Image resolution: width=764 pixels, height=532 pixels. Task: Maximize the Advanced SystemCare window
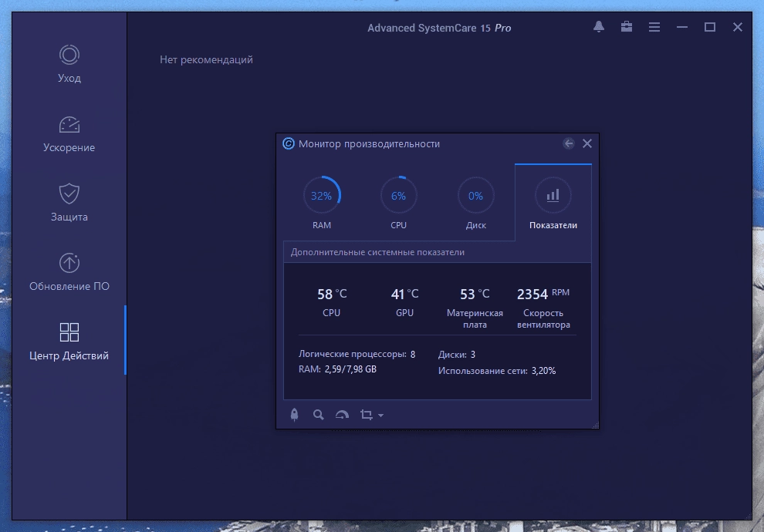710,27
